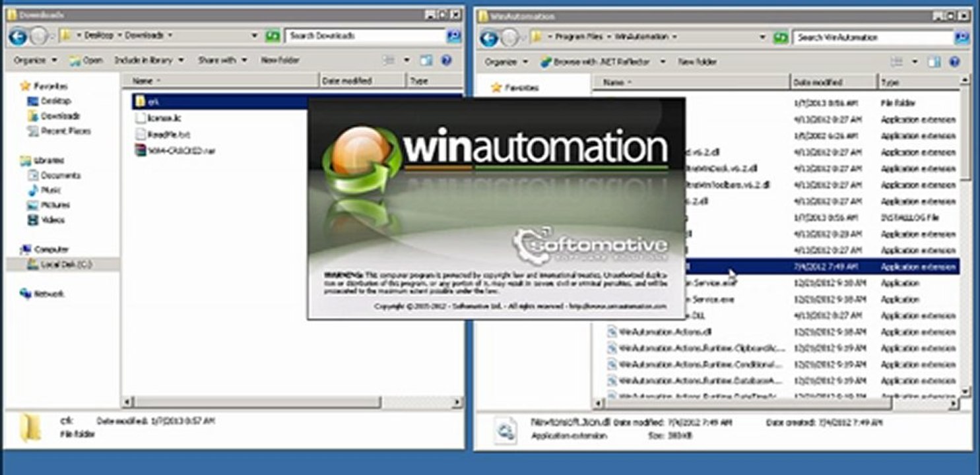Expand the Include in library menu

[148, 60]
